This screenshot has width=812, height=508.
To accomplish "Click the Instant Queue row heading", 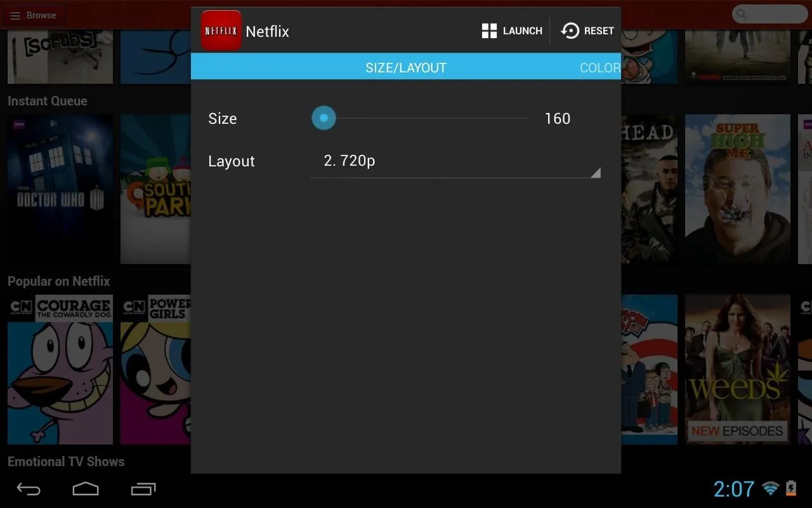I will pos(48,101).
